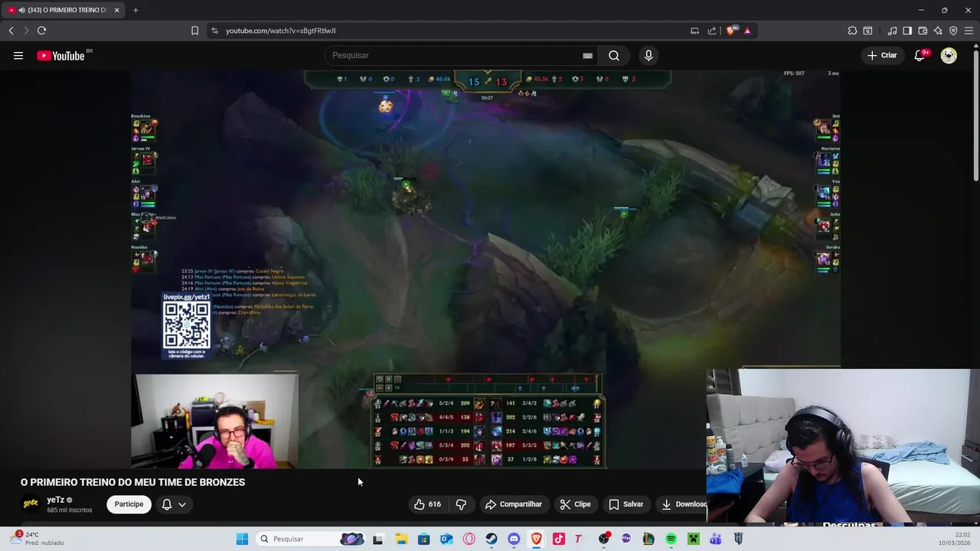The width and height of the screenshot is (980, 551).
Task: Go back with the browser back arrow
Action: 11,31
